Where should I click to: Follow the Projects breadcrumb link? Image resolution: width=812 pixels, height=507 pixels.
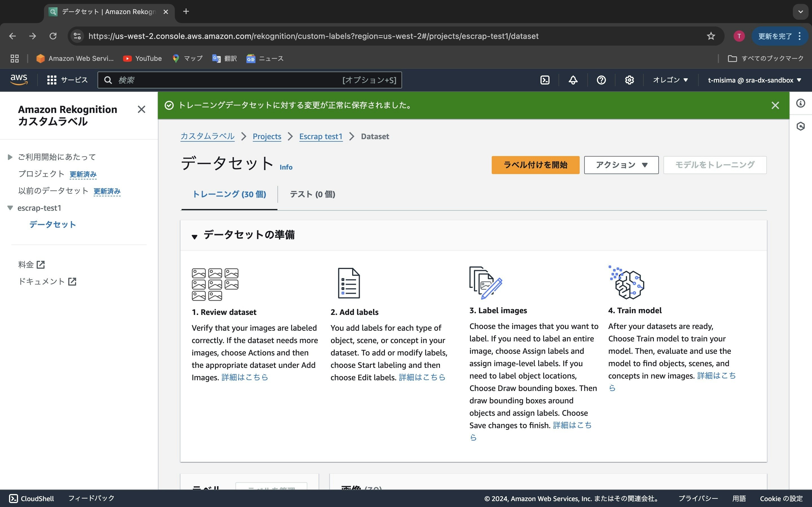point(267,137)
